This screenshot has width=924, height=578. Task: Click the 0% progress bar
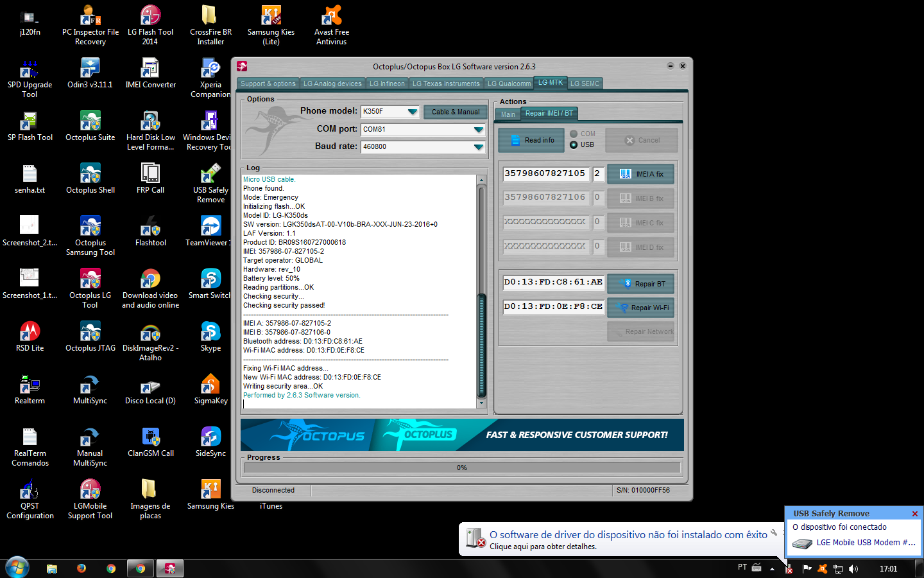coord(461,468)
